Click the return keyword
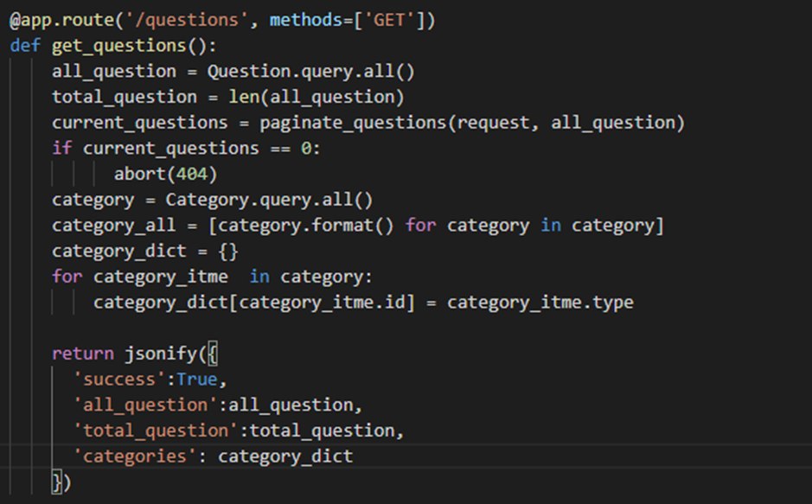Viewport: 812px width, 504px height. [83, 354]
